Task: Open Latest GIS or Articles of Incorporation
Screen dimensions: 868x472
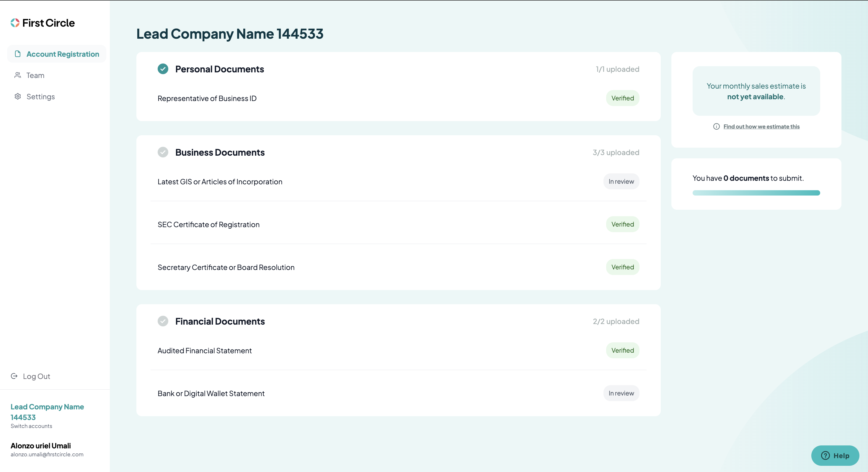Action: click(398, 182)
